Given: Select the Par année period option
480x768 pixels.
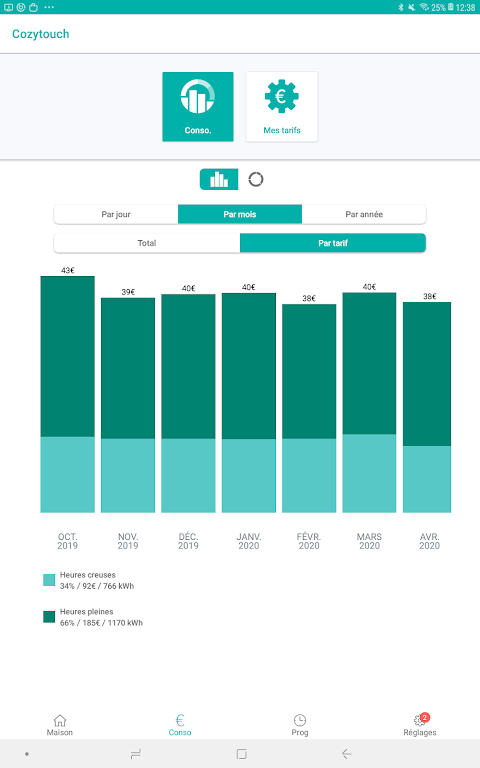Looking at the screenshot, I should tap(364, 214).
